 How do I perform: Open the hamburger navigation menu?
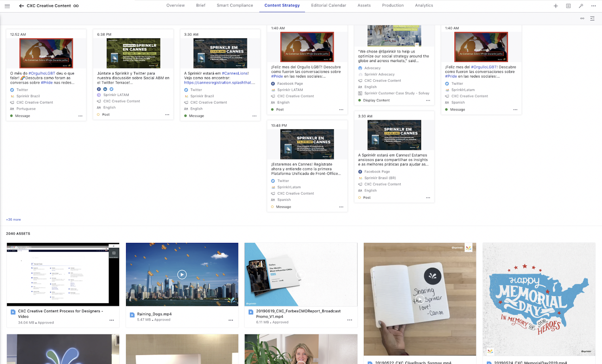pos(7,6)
